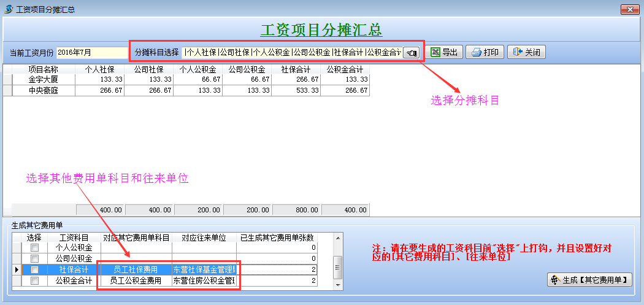
Task: Select the 金宇大厦 project row
Action: pyautogui.click(x=43, y=80)
